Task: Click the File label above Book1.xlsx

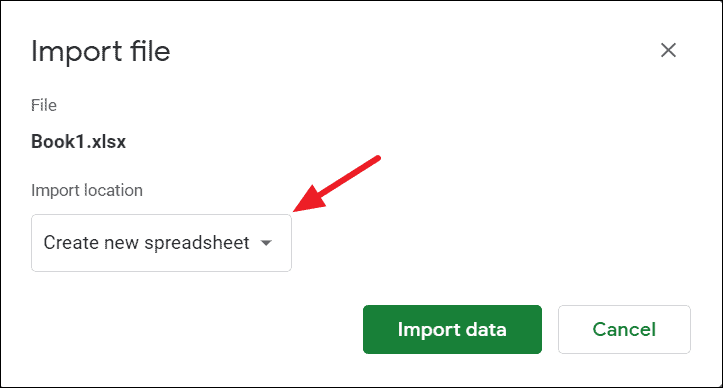Action: 44,105
